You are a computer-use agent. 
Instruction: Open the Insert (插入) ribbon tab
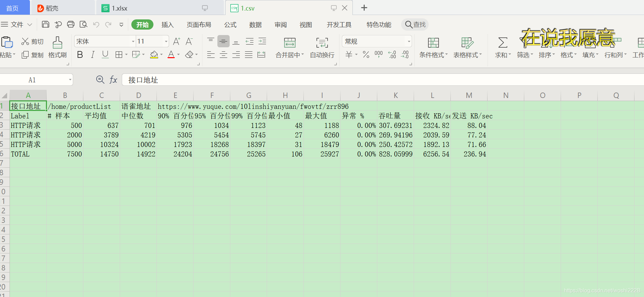167,24
